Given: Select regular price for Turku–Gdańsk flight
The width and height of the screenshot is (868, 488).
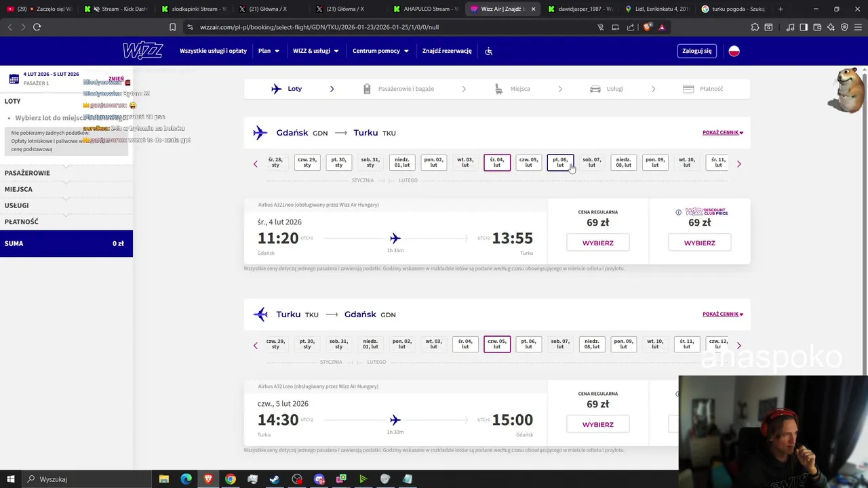Looking at the screenshot, I should click(597, 424).
